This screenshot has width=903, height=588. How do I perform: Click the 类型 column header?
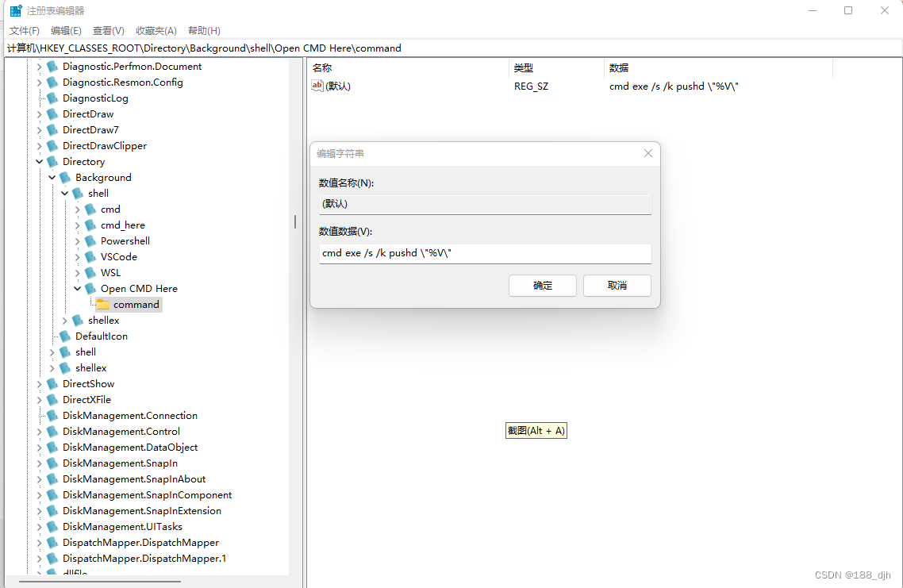pyautogui.click(x=556, y=68)
